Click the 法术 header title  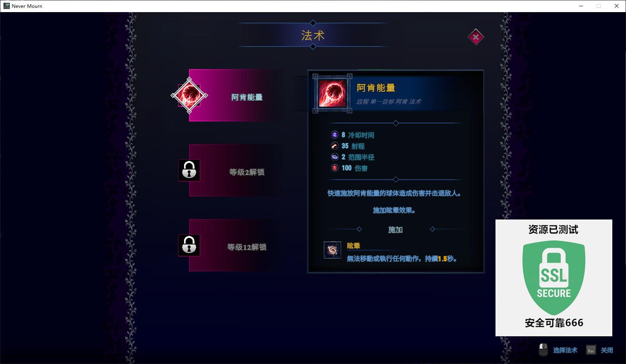[313, 36]
